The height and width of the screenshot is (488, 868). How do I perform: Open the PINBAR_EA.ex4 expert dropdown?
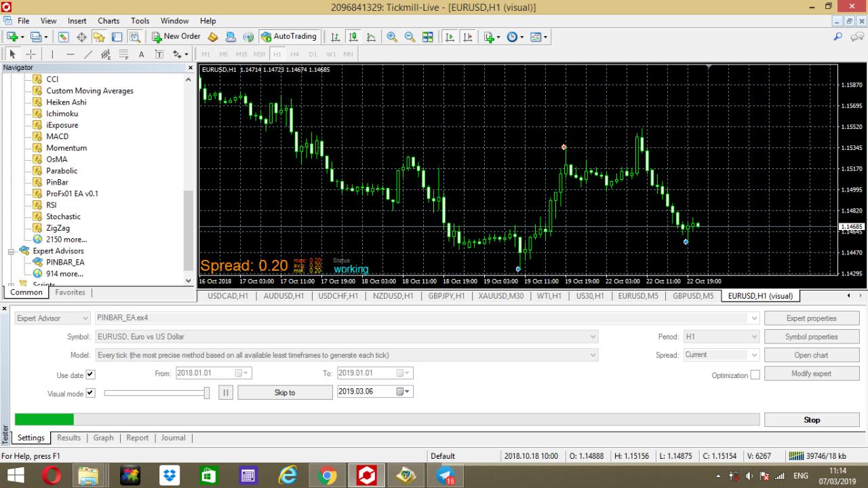(753, 318)
